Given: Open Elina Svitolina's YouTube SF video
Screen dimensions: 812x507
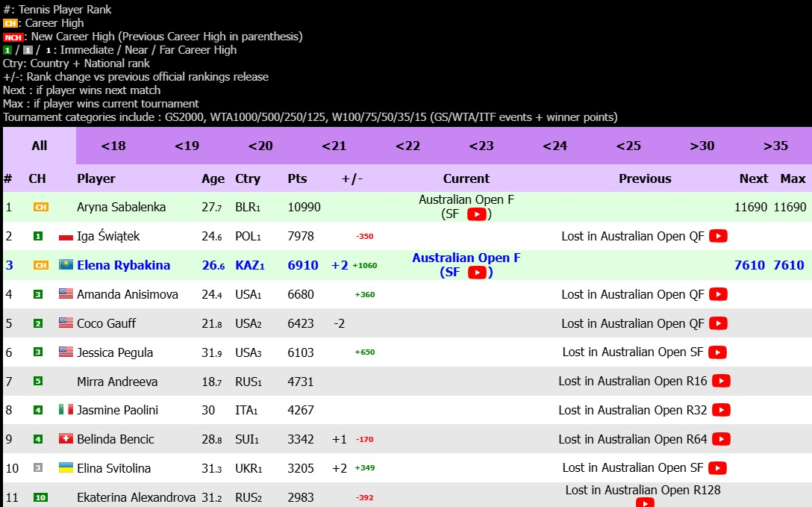Looking at the screenshot, I should pyautogui.click(x=717, y=467).
